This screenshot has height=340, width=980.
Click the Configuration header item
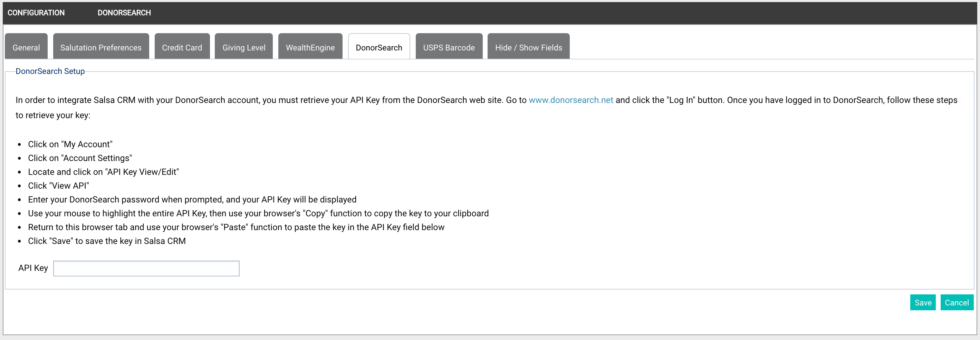(x=36, y=12)
